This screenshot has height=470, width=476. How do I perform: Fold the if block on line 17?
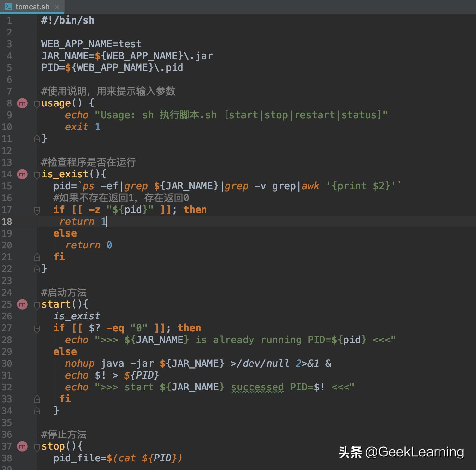[x=37, y=210]
